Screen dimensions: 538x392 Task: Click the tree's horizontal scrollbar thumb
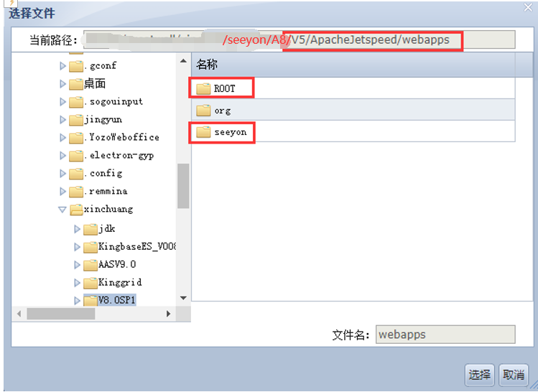(x=61, y=314)
